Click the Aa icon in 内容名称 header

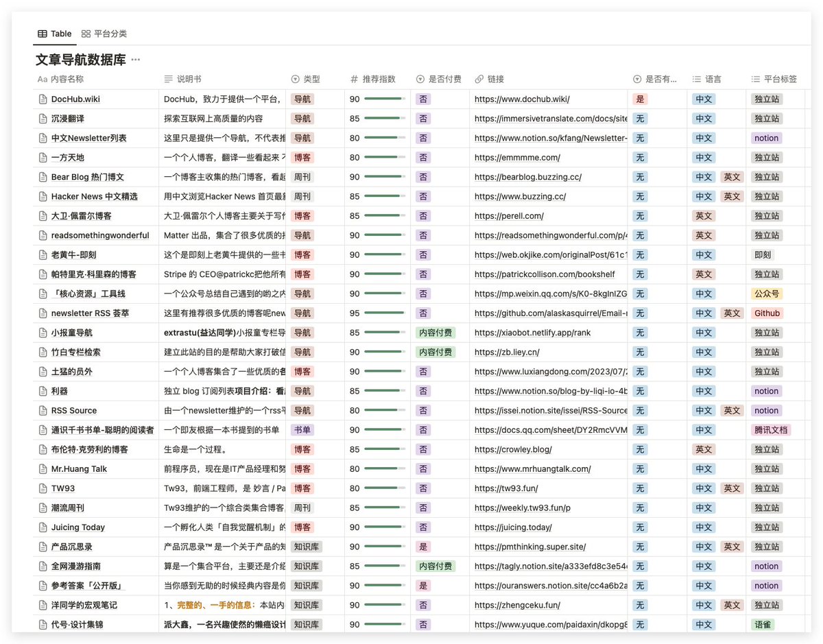point(41,79)
